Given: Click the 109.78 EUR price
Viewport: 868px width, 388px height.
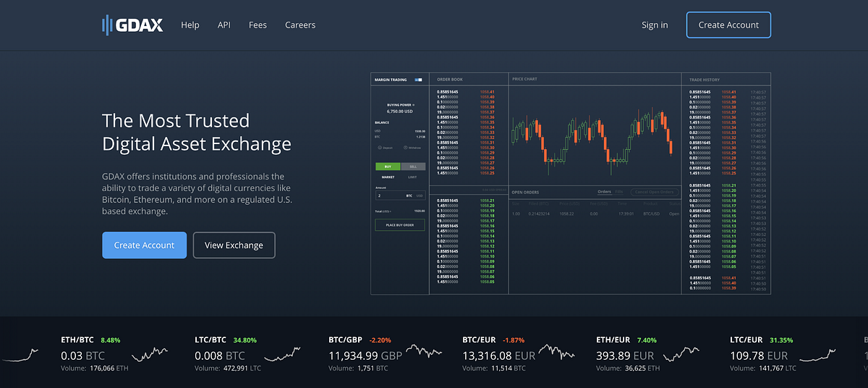Looking at the screenshot, I should click(x=759, y=355).
